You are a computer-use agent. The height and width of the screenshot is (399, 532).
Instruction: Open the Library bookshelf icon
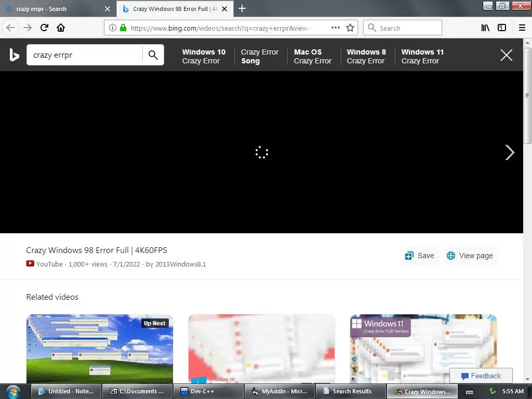click(x=485, y=28)
